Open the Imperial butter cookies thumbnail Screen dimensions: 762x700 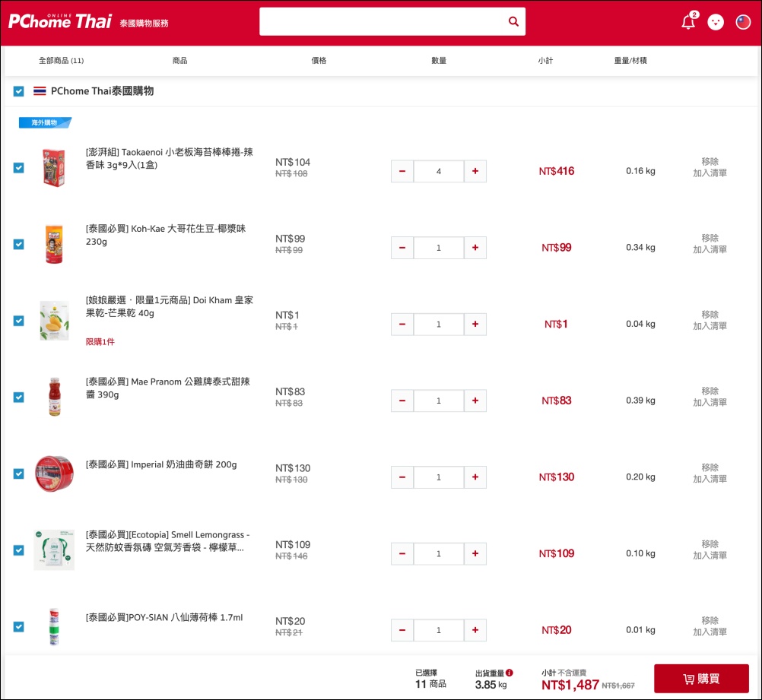pos(54,474)
